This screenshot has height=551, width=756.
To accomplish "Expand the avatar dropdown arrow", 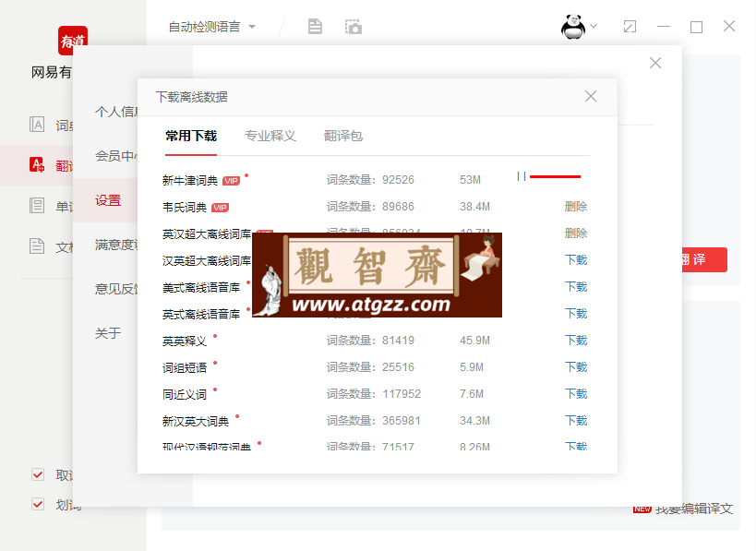I will pyautogui.click(x=594, y=26).
